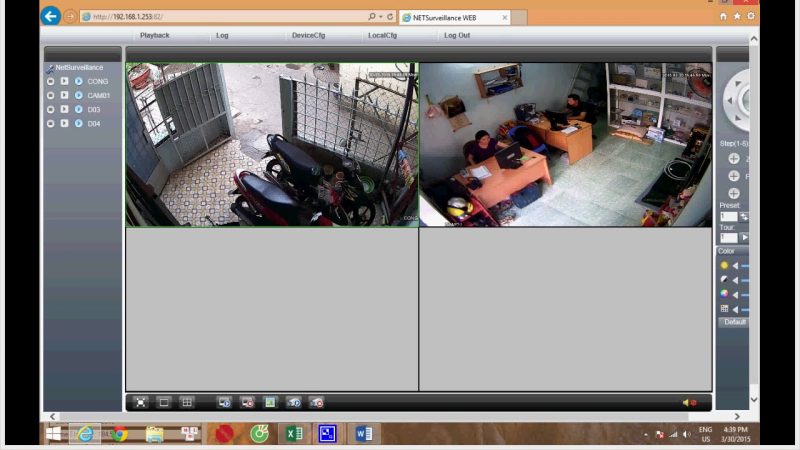Image resolution: width=800 pixels, height=450 pixels.
Task: Decrease hue with the left arrow
Action: [x=735, y=309]
